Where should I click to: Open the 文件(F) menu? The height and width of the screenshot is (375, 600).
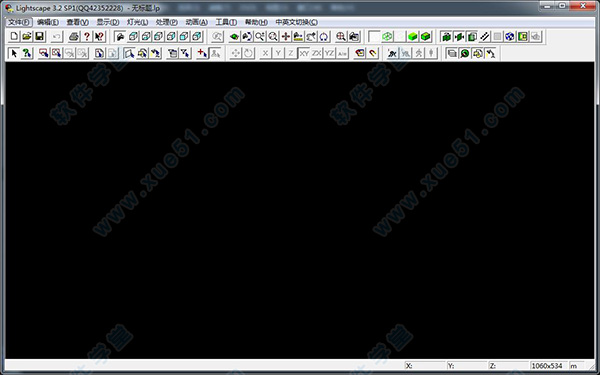tap(19, 22)
